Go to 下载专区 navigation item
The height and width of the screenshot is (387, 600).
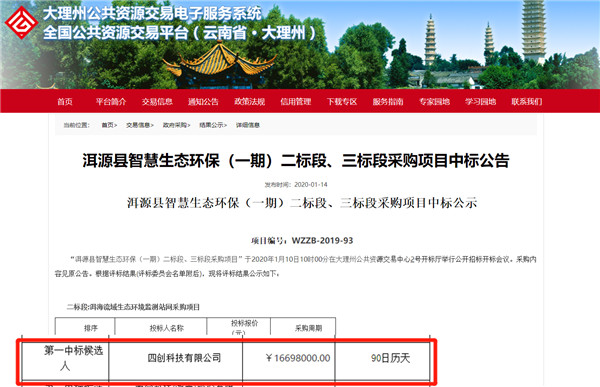click(342, 101)
